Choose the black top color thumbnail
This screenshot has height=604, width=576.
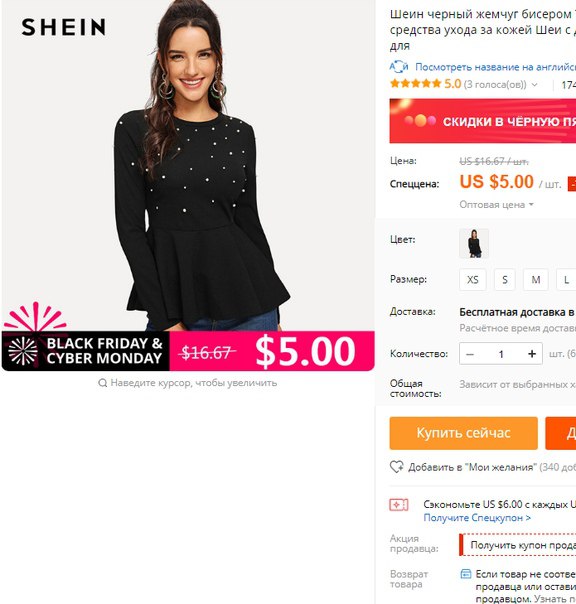(474, 243)
